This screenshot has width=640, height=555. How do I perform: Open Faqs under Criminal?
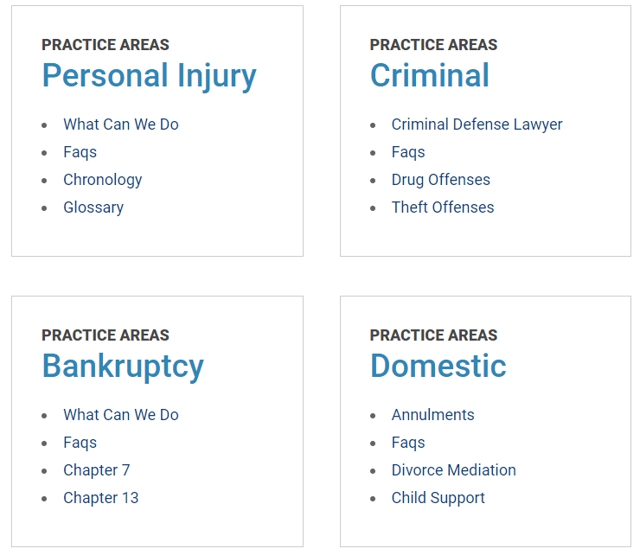tap(408, 152)
